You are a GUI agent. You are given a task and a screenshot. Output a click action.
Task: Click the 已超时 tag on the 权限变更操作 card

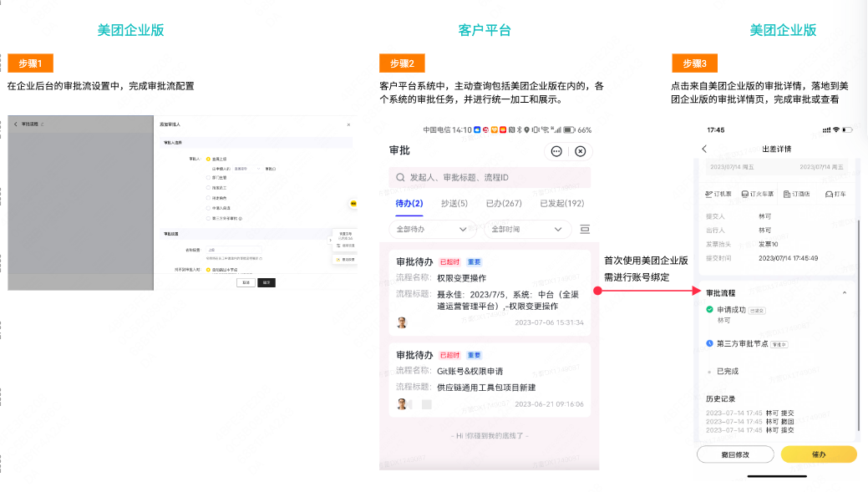(449, 261)
